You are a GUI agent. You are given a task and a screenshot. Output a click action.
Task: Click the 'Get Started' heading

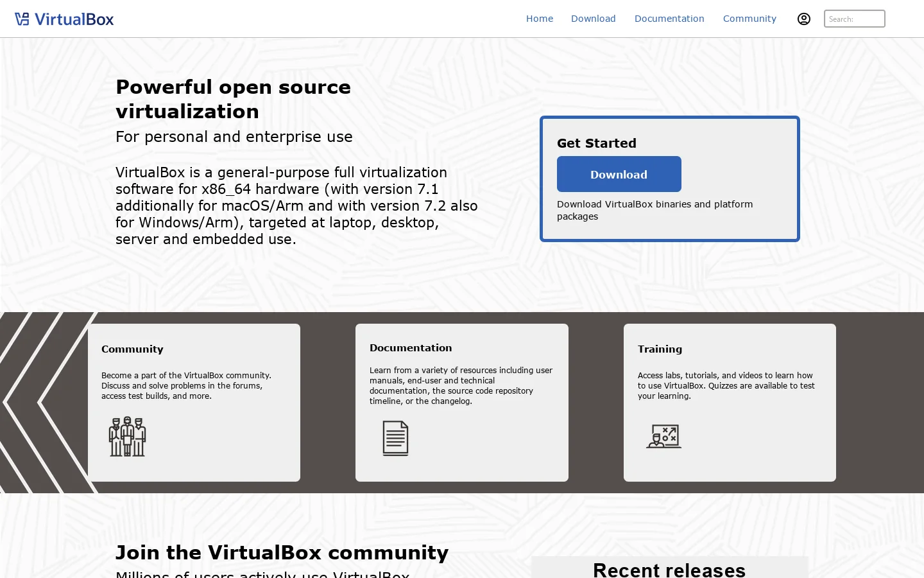tap(597, 143)
